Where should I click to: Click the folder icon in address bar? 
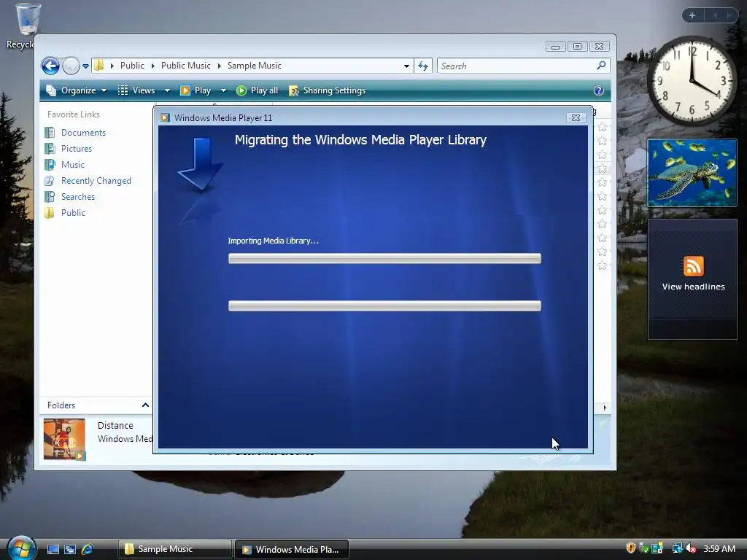[98, 65]
